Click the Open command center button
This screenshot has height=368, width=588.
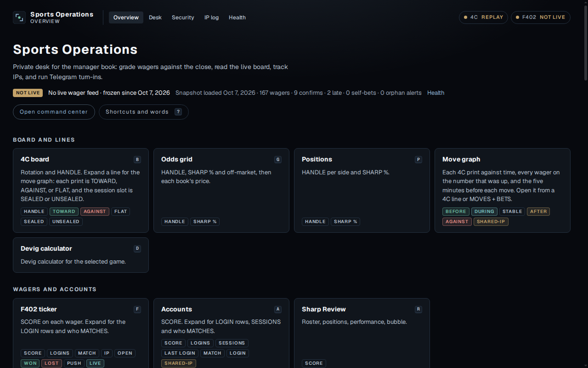[54, 112]
